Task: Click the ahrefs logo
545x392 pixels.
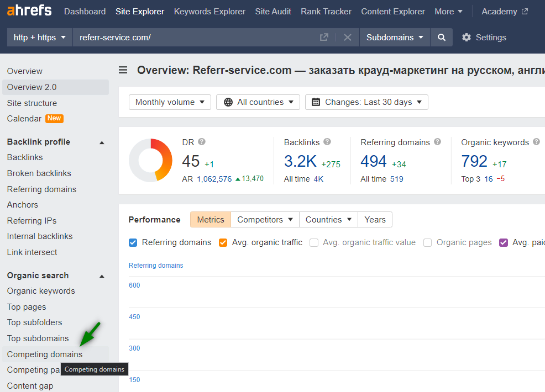Action: coord(29,10)
